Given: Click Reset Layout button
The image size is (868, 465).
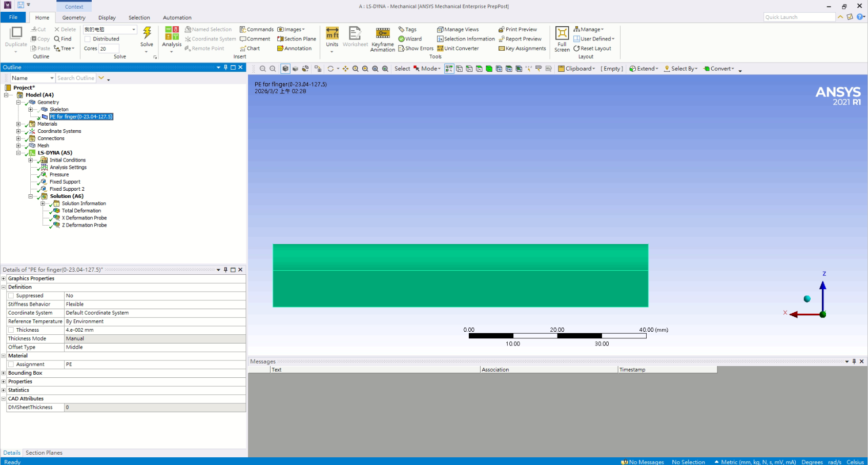Looking at the screenshot, I should pyautogui.click(x=592, y=49).
